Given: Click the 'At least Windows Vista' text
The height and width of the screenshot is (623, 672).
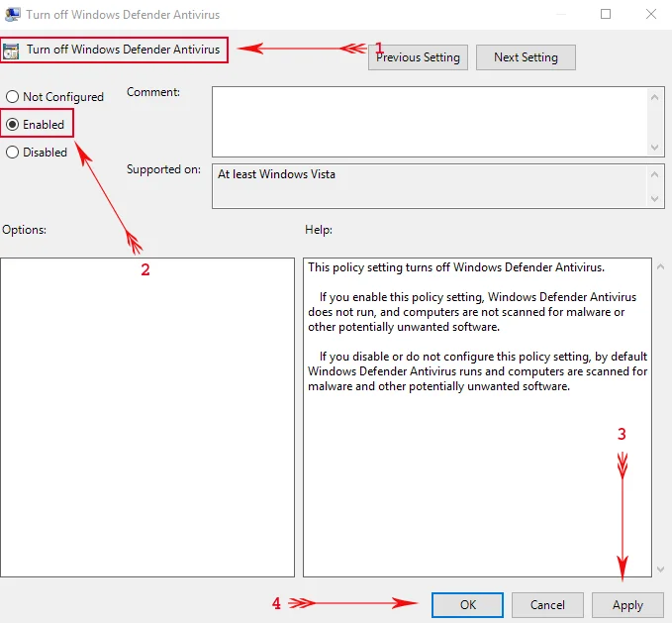Looking at the screenshot, I should (276, 174).
